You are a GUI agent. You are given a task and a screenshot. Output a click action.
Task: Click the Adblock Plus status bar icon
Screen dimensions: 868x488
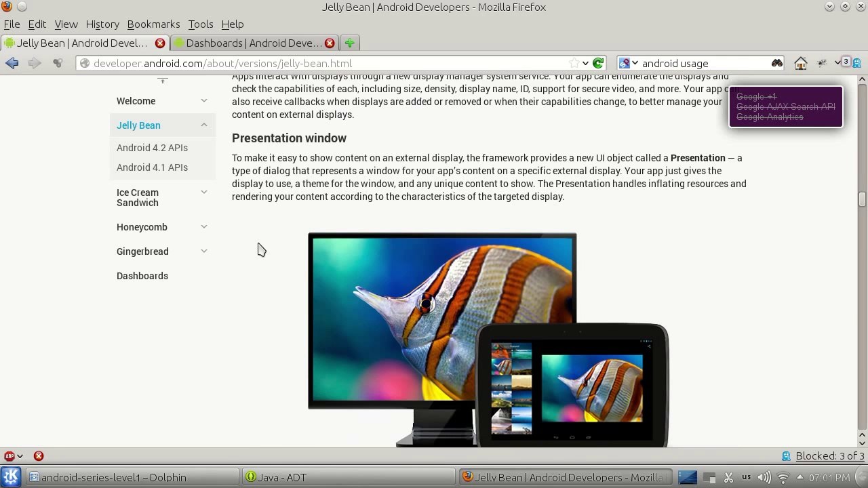click(x=9, y=456)
